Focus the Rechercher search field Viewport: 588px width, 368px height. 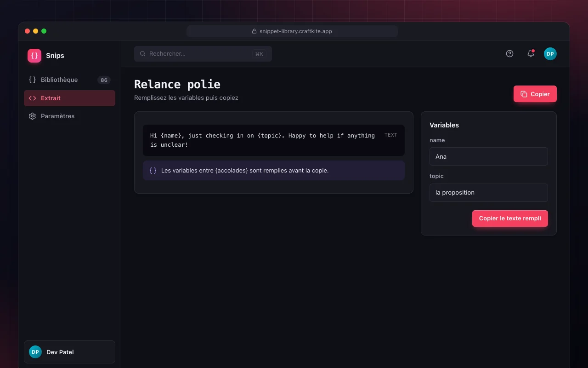(x=203, y=54)
